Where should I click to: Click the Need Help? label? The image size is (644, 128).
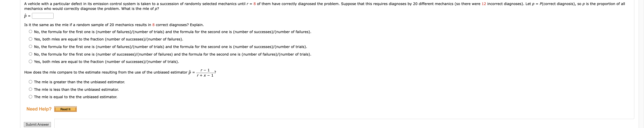39,109
